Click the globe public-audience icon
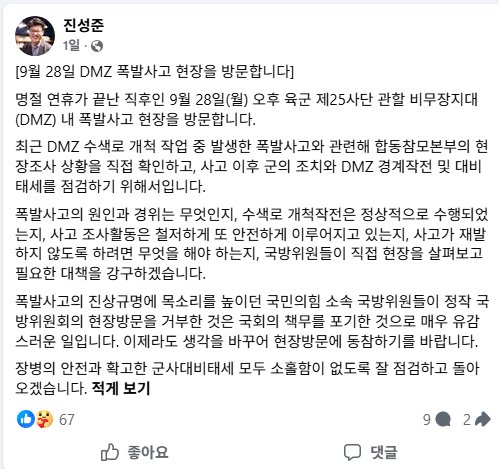This screenshot has height=469, width=499. click(97, 46)
